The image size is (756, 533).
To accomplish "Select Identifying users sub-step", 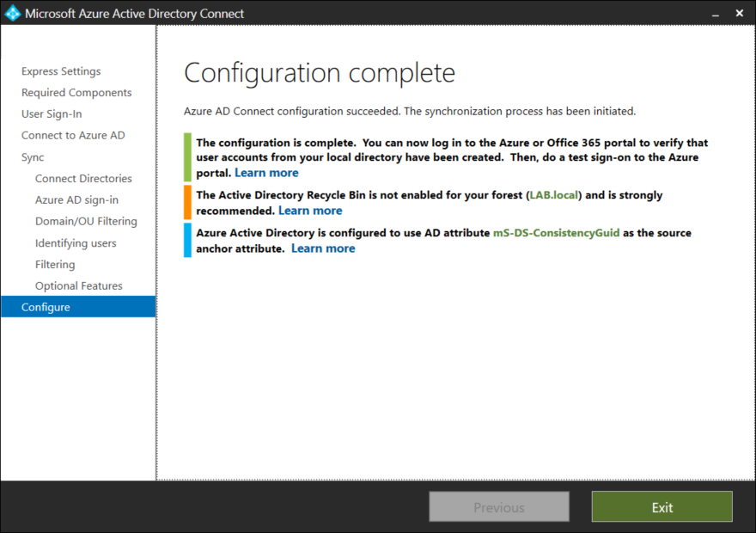I will coord(76,243).
